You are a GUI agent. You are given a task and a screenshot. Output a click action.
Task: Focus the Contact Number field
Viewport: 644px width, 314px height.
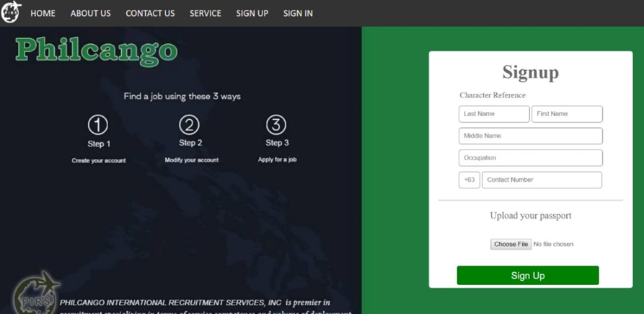(542, 180)
